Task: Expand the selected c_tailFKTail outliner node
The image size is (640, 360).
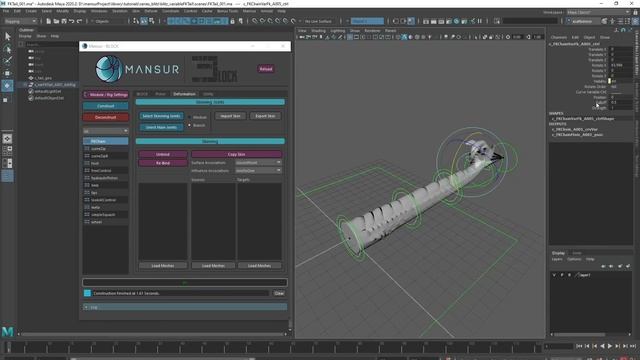Action: 25,84
